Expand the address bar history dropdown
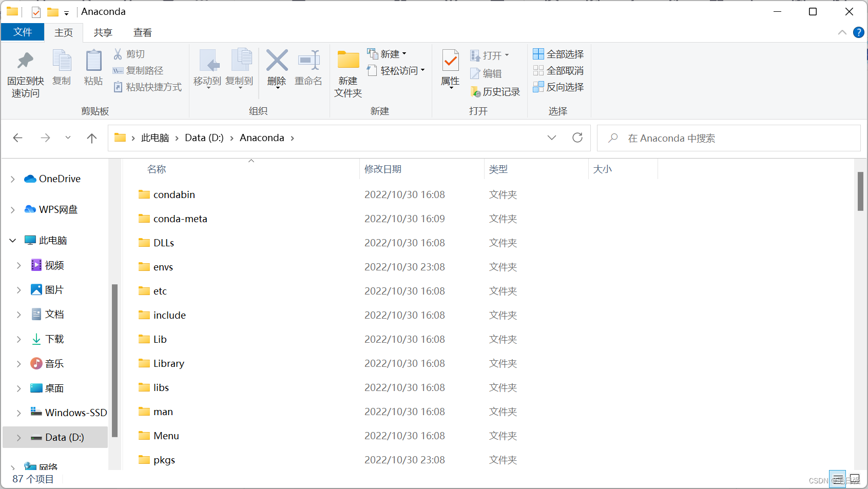Screen dimensions: 868x489 [x=552, y=138]
